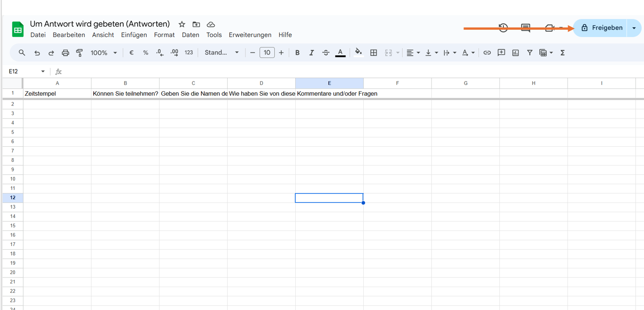Open the Stand... font dropdown
Screen dimensions: 644x310
222,53
